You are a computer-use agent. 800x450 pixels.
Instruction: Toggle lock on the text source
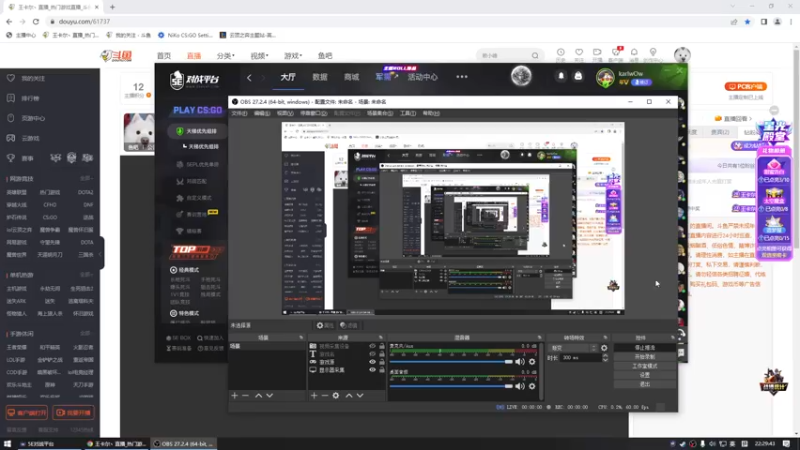pyautogui.click(x=382, y=354)
